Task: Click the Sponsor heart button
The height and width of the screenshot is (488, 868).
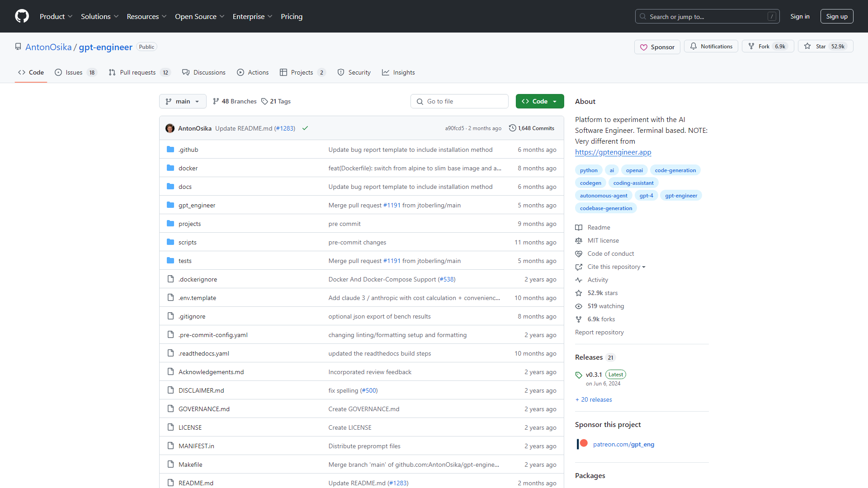Action: click(x=657, y=47)
